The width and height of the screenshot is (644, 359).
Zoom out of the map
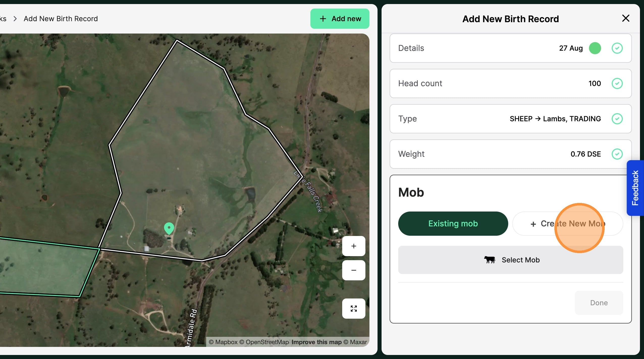354,270
